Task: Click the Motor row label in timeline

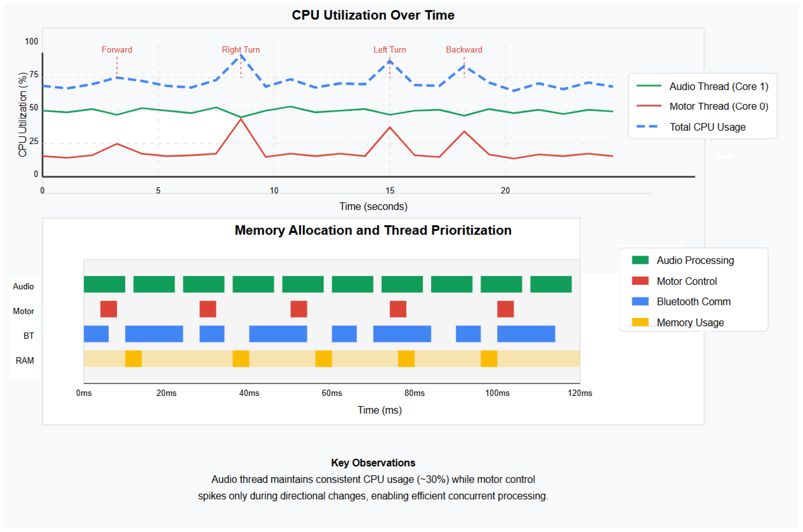Action: 24,311
